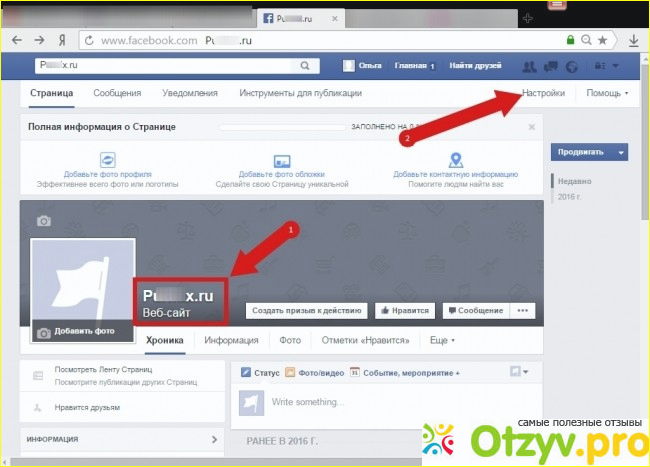The image size is (650, 467).
Task: Switch to the Сообщения tab
Action: [117, 93]
